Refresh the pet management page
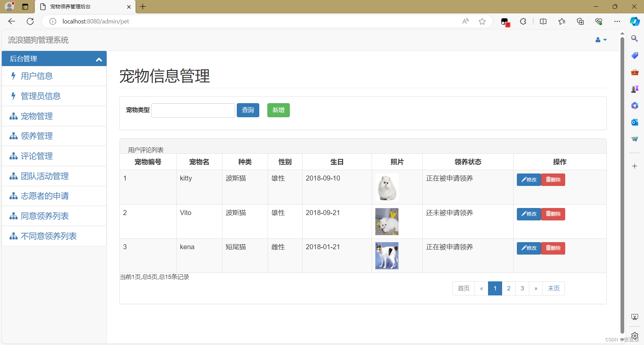 (30, 21)
